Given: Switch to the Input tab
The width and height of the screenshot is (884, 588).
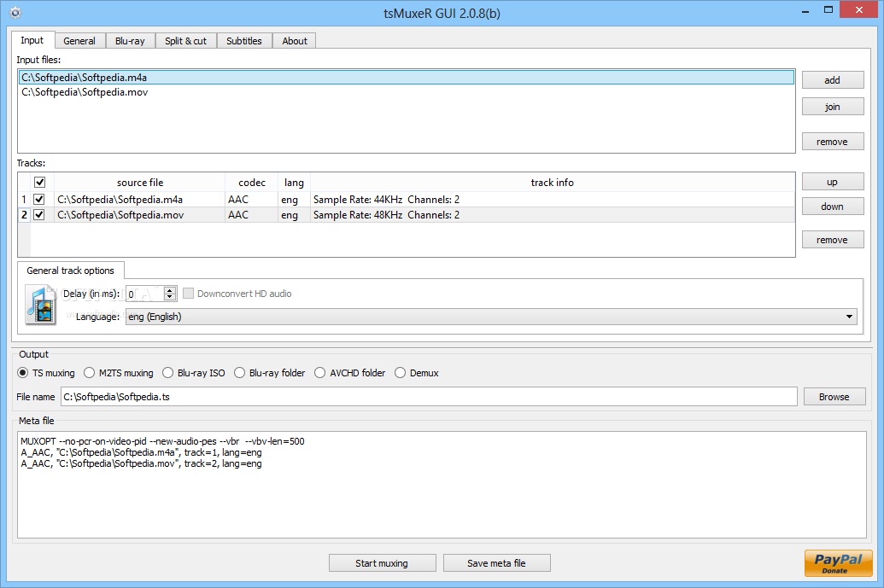Looking at the screenshot, I should [x=32, y=40].
